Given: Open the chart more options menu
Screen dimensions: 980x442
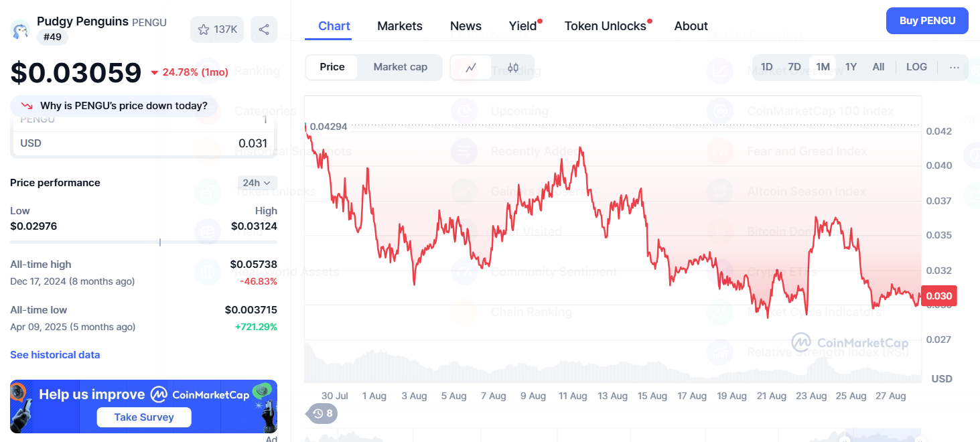Looking at the screenshot, I should point(955,67).
